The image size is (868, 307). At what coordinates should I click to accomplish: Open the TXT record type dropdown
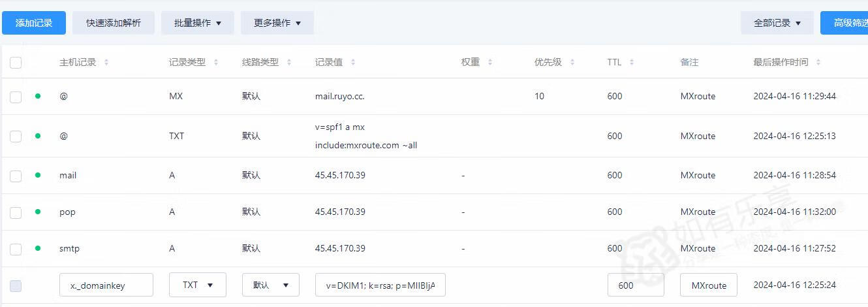pyautogui.click(x=197, y=285)
